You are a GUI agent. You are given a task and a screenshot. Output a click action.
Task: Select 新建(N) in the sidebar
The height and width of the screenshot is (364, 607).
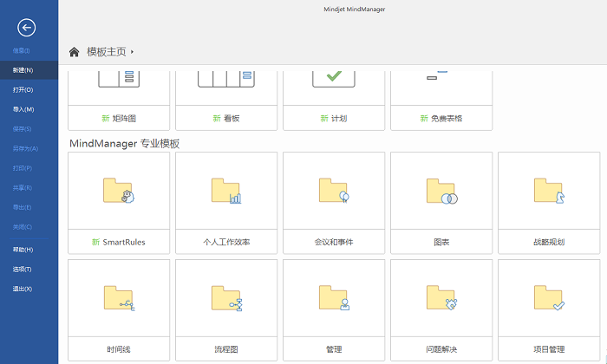[29, 70]
